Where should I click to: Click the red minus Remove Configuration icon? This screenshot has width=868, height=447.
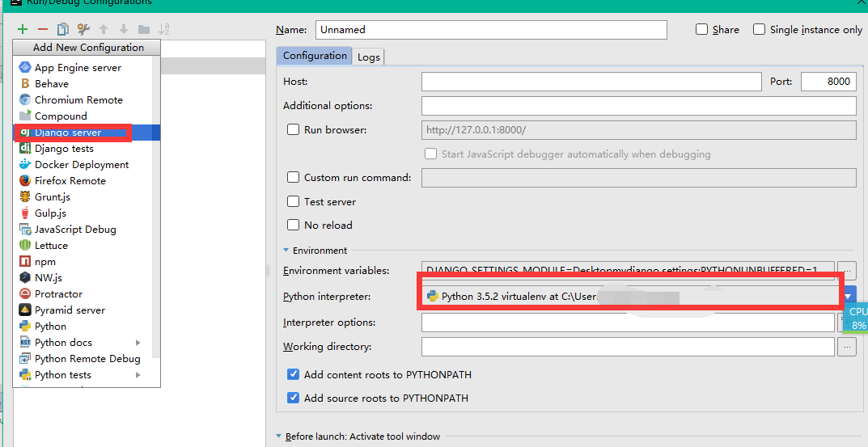coord(43,29)
